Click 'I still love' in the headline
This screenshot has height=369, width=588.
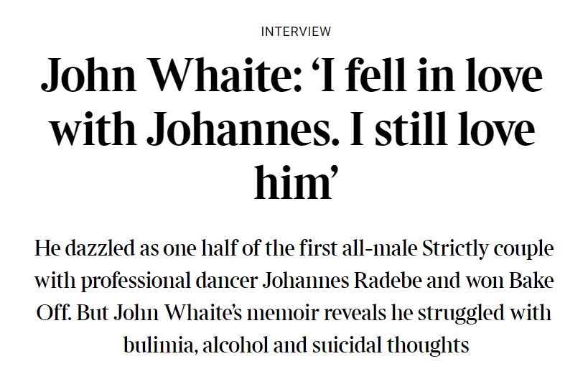pyautogui.click(x=442, y=129)
